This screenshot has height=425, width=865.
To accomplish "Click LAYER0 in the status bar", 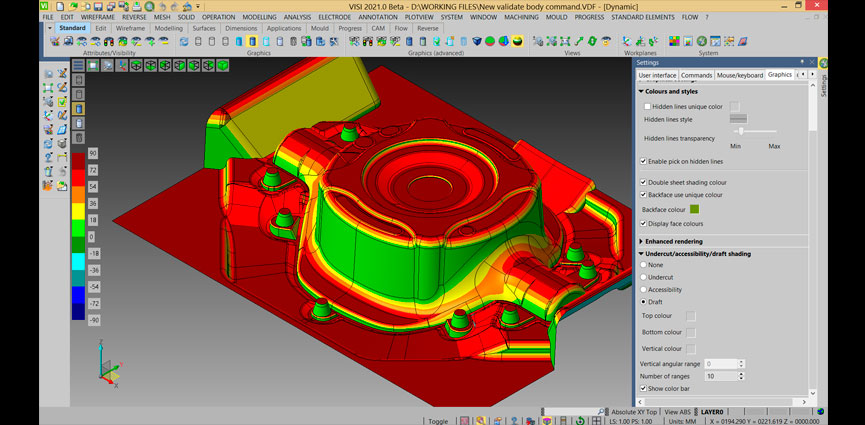I will 712,412.
